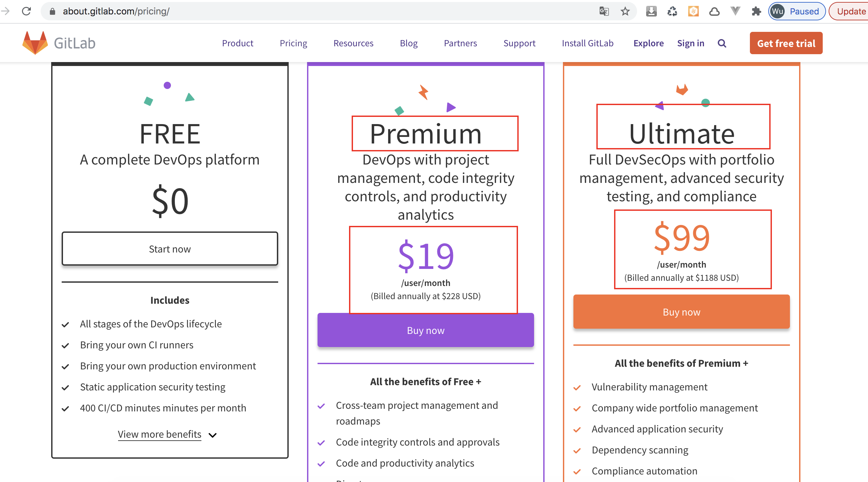Click 'Dependency scanning' benefit
Image resolution: width=868 pixels, height=482 pixels.
(x=640, y=450)
